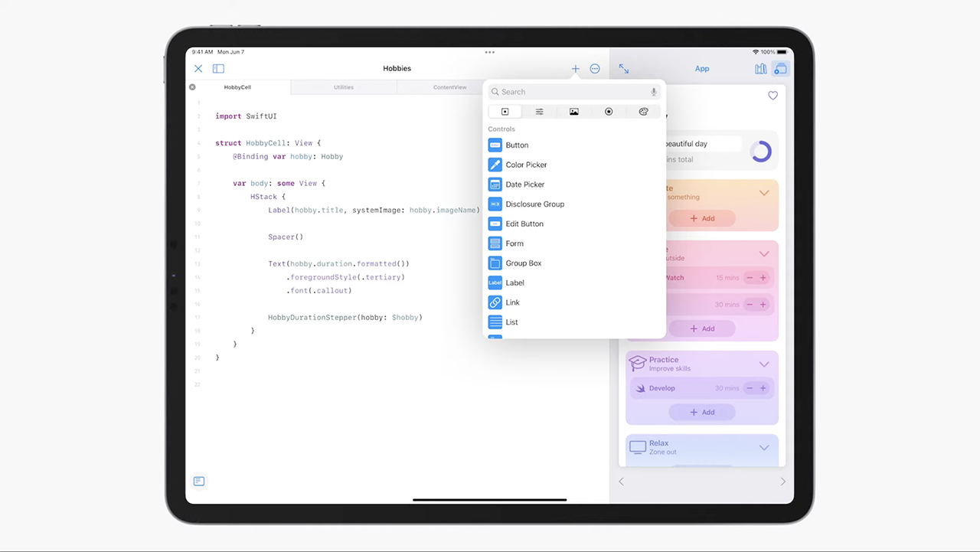This screenshot has height=552, width=980.
Task: Tap the App title in preview
Action: click(702, 69)
